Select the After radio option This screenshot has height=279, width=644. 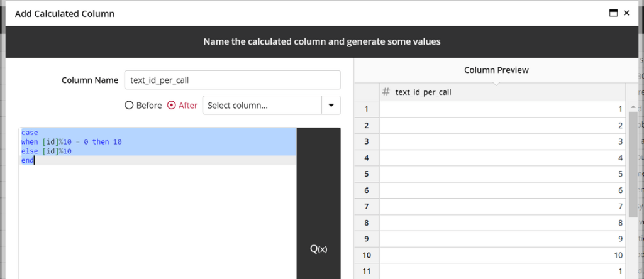coord(171,106)
